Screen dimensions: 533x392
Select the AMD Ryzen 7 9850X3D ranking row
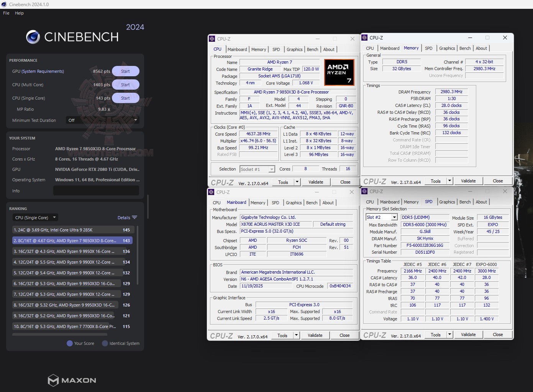(73, 241)
